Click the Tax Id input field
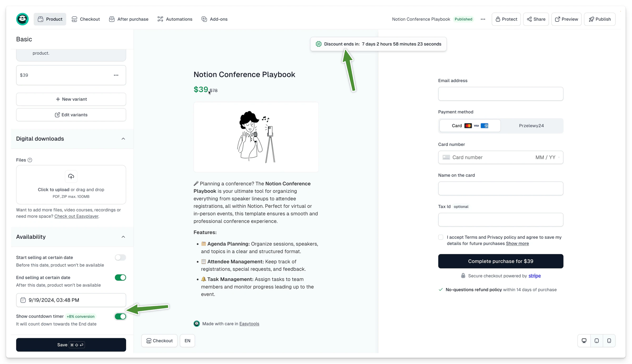This screenshot has height=364, width=632. (501, 220)
